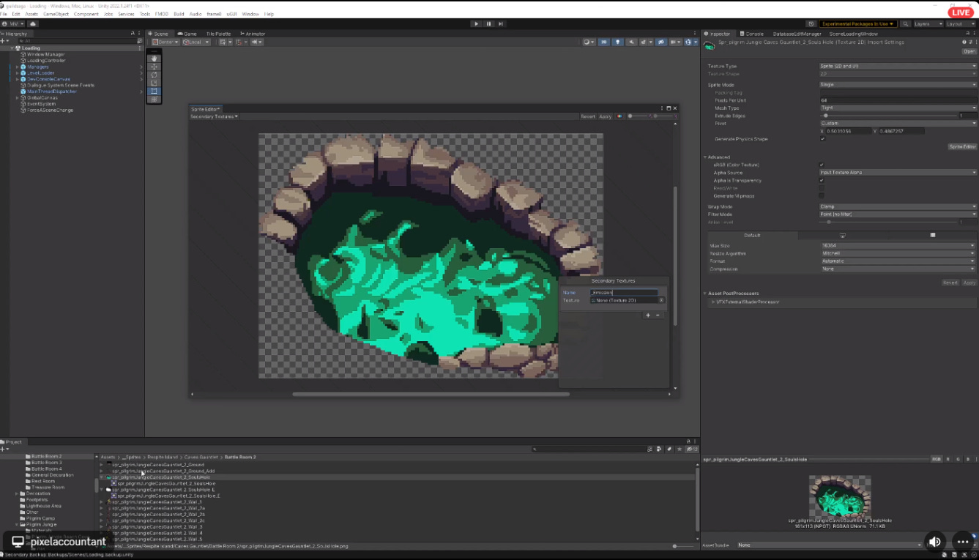Toggle Generate Physics Shape checkbox
979x560 pixels.
822,139
